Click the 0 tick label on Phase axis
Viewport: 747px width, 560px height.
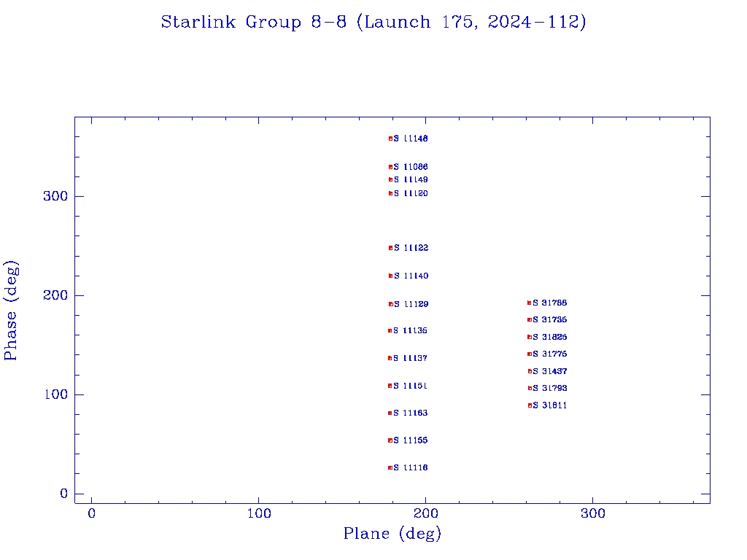tap(64, 494)
